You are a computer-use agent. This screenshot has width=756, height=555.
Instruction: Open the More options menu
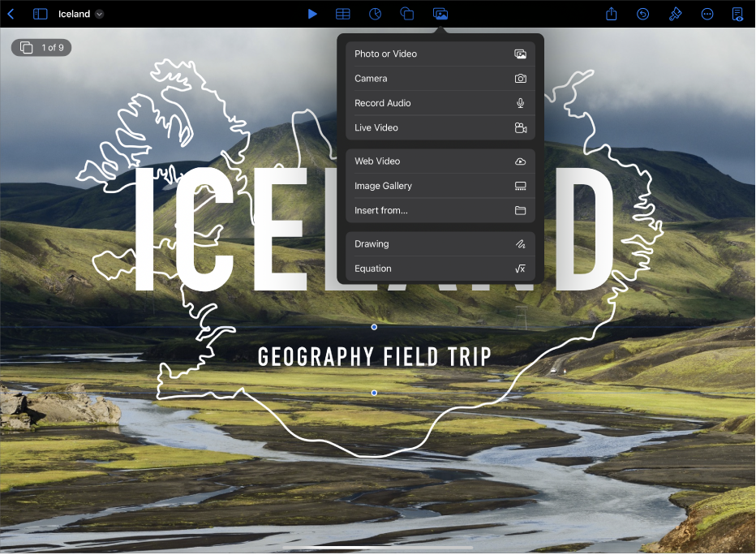point(707,14)
